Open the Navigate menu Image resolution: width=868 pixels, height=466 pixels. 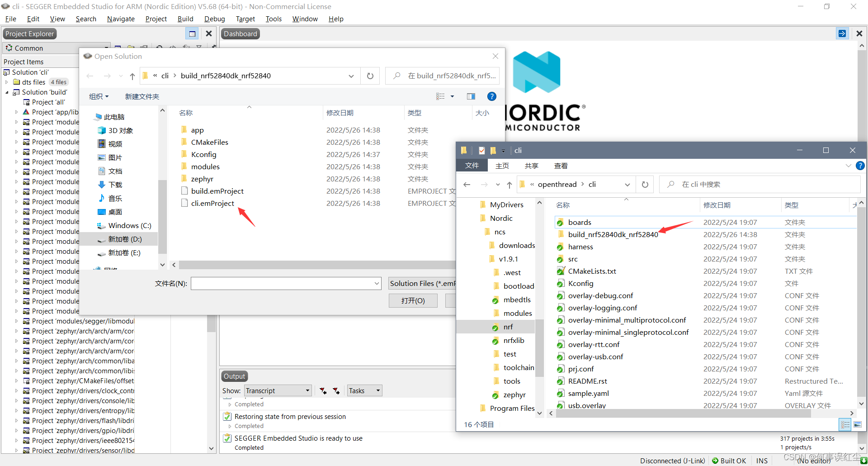[x=121, y=19]
